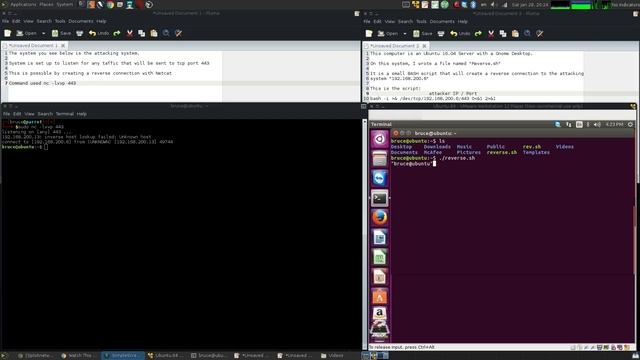Open Edit menu in parrot terminal window
This screenshot has height=360, width=640.
pos(17,114)
